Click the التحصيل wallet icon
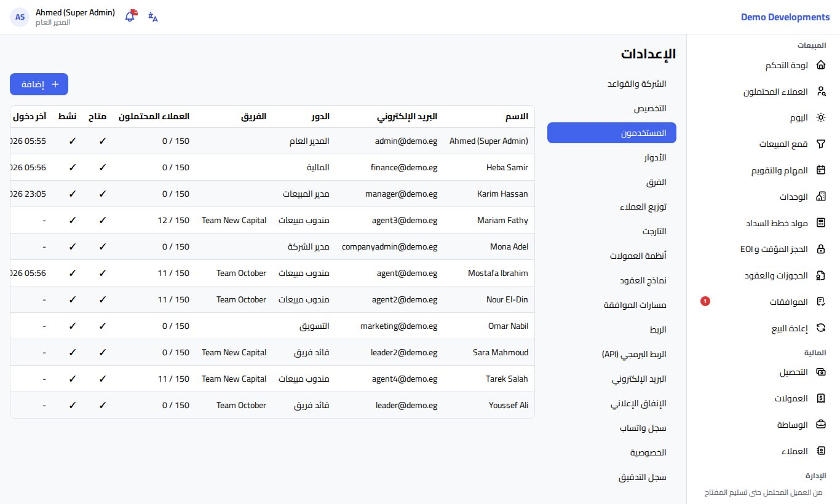 (820, 372)
